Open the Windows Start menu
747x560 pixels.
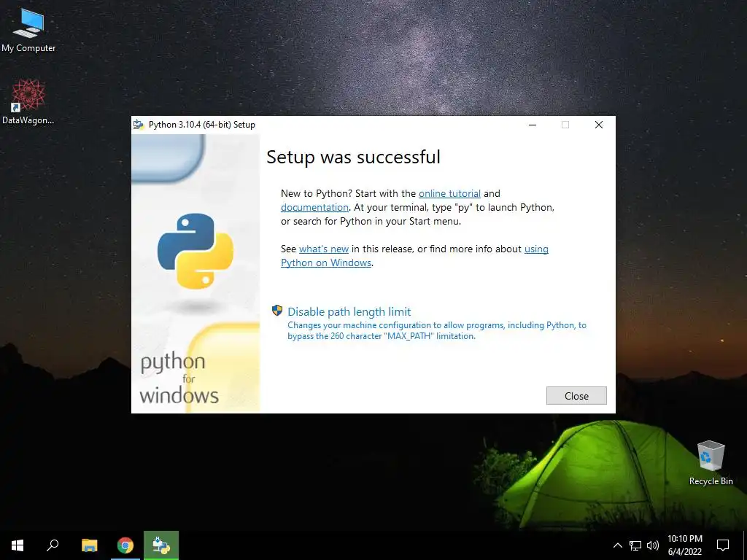click(18, 545)
